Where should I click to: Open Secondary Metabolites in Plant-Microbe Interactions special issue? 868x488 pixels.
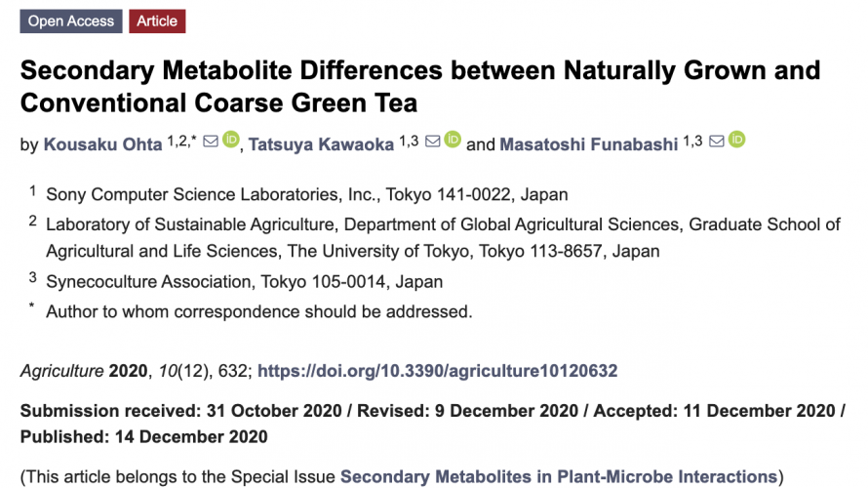pyautogui.click(x=559, y=476)
